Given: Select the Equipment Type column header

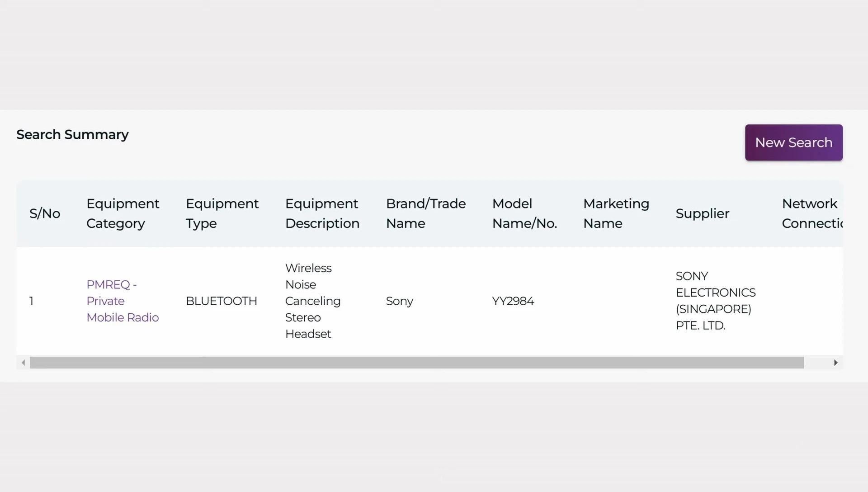Looking at the screenshot, I should point(222,213).
